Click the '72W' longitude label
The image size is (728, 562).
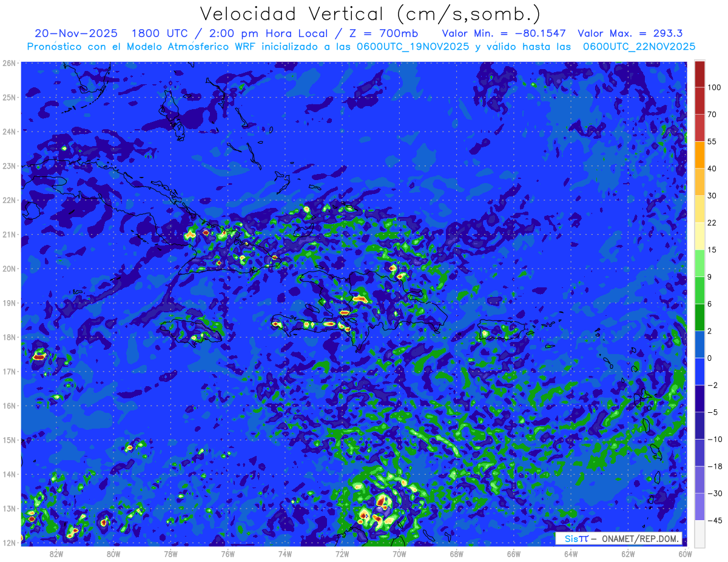pyautogui.click(x=342, y=554)
